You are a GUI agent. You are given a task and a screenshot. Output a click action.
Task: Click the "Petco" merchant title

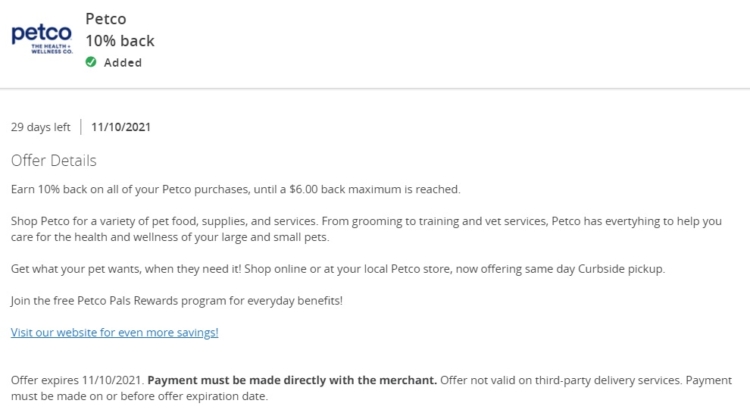[x=106, y=19]
